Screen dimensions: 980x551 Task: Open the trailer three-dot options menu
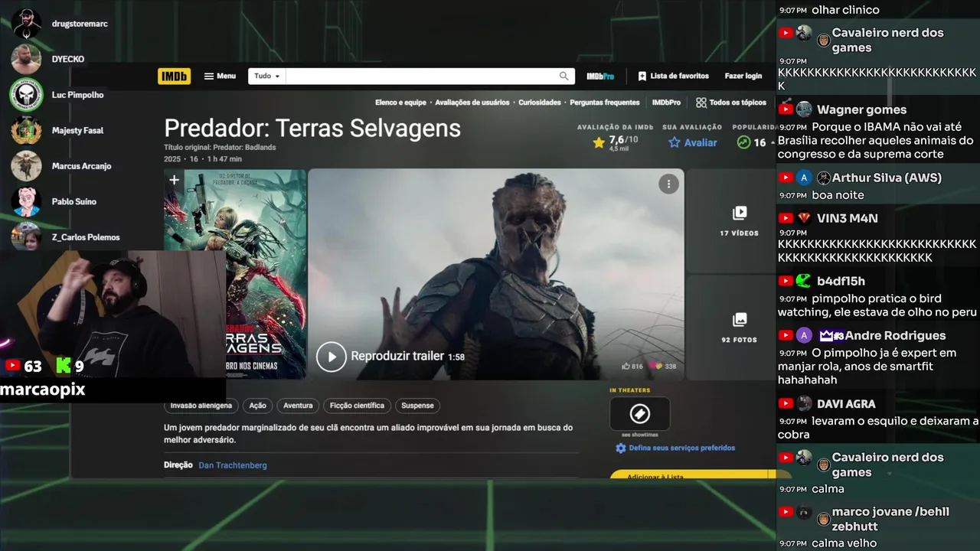[668, 184]
